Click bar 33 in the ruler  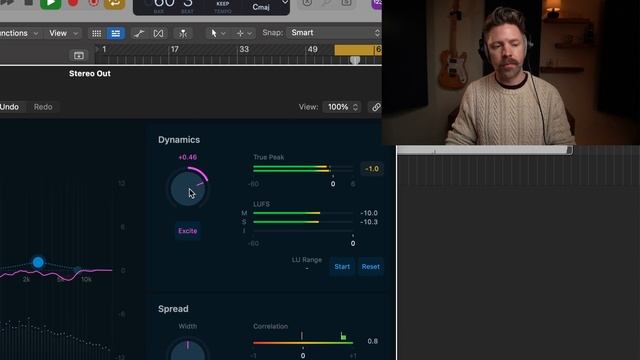pos(244,49)
